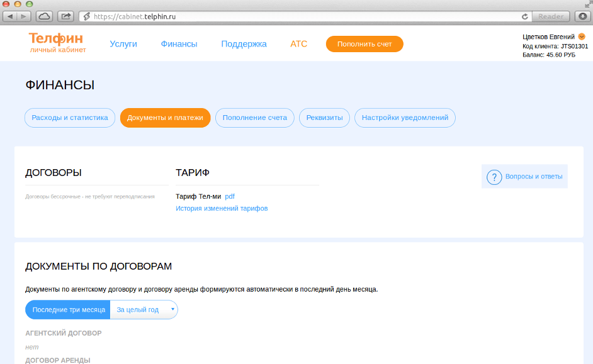
Task: Select the Последние три месяца period option
Action: coord(67,309)
